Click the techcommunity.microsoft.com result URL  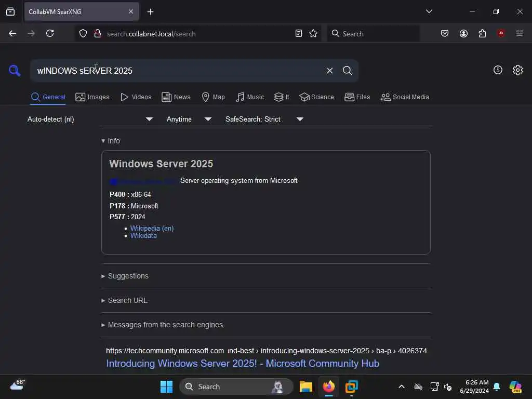[x=267, y=351]
